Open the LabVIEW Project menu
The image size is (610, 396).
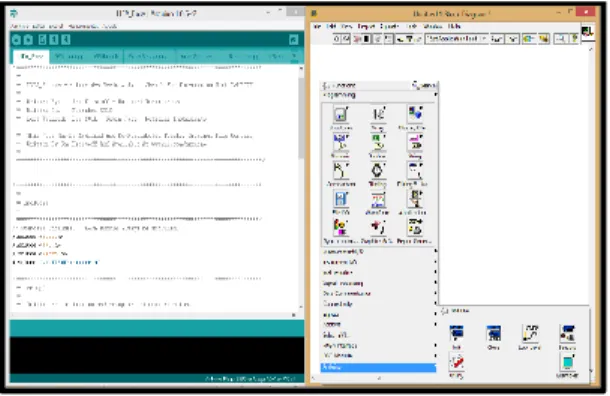click(x=365, y=26)
